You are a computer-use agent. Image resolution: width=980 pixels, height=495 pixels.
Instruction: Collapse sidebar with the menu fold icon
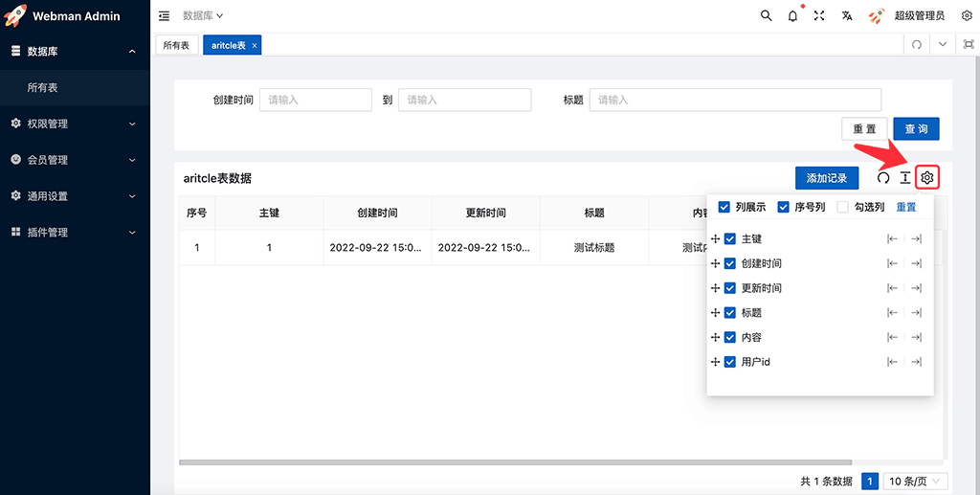point(164,16)
